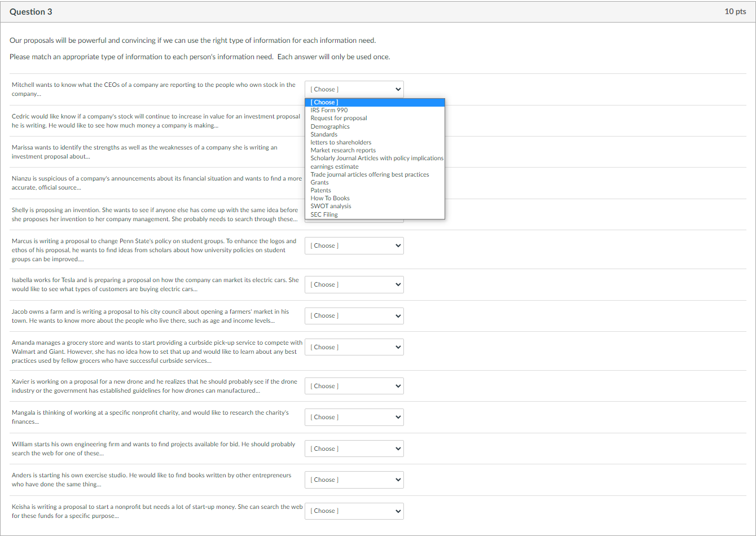Select the How To Books option
756x536 pixels.
tap(375, 198)
